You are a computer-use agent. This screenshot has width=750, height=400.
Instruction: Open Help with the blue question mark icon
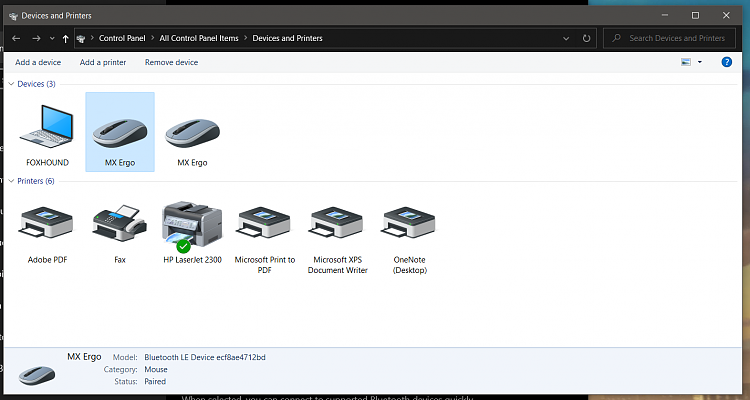click(727, 62)
